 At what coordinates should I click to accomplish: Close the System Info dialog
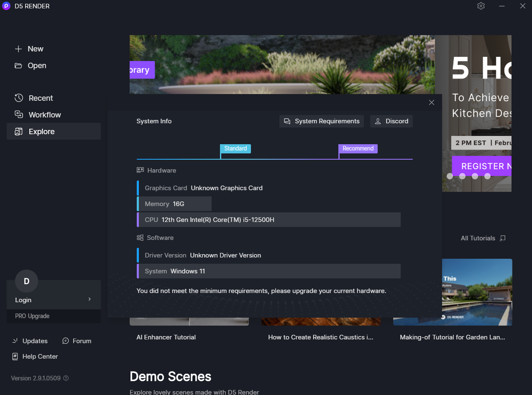(432, 102)
